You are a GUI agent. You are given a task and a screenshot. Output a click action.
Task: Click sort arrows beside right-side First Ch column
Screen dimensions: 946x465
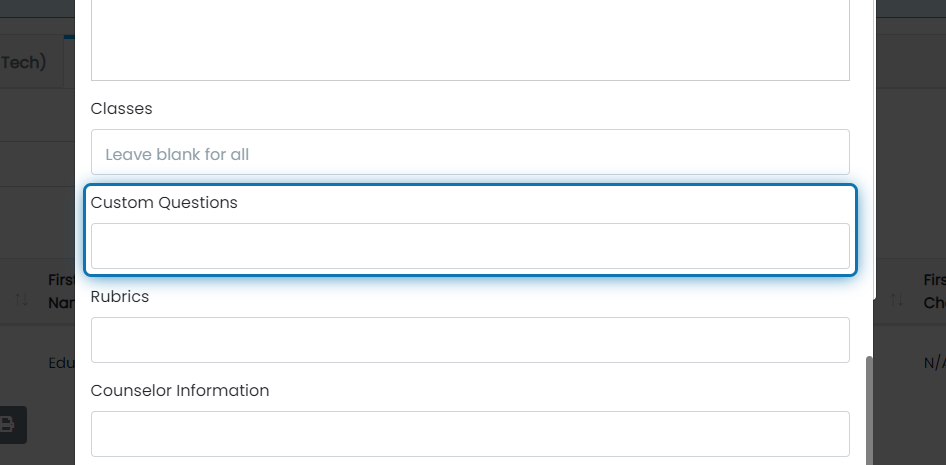point(897,299)
